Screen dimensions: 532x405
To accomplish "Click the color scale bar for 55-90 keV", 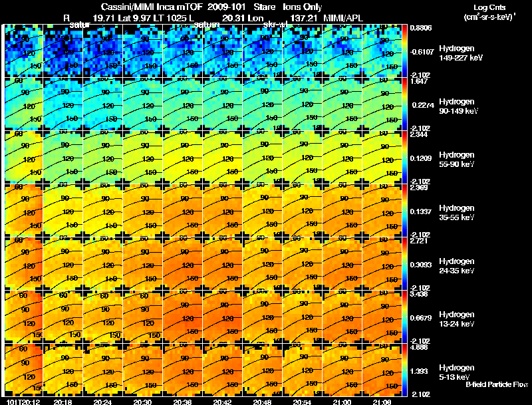I will pos(404,158).
